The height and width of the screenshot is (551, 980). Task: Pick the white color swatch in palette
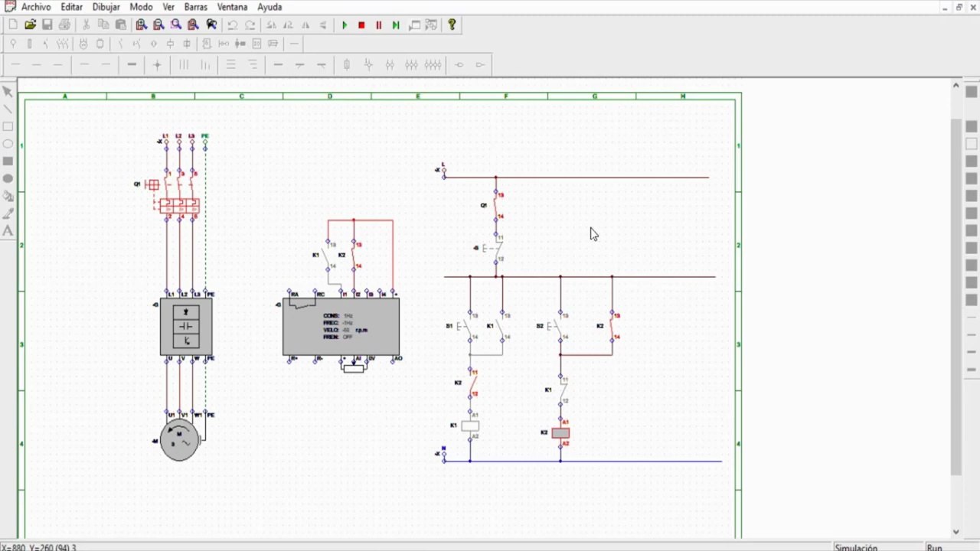point(972,144)
